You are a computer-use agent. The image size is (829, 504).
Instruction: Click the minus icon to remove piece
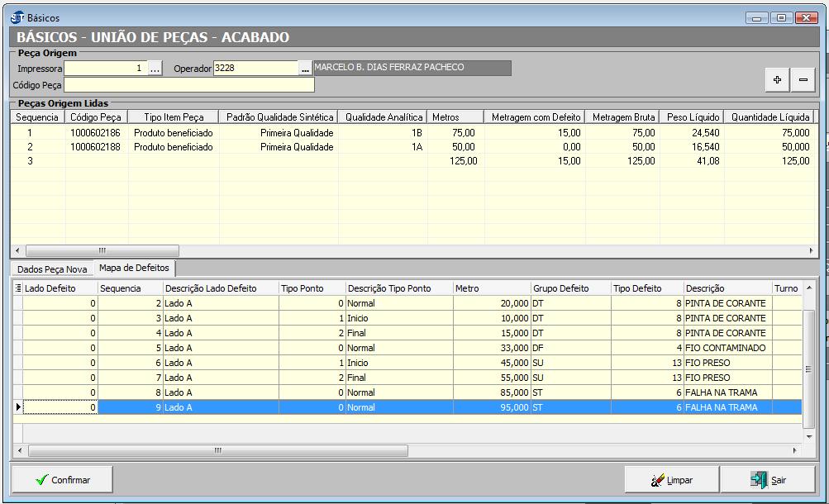click(803, 79)
